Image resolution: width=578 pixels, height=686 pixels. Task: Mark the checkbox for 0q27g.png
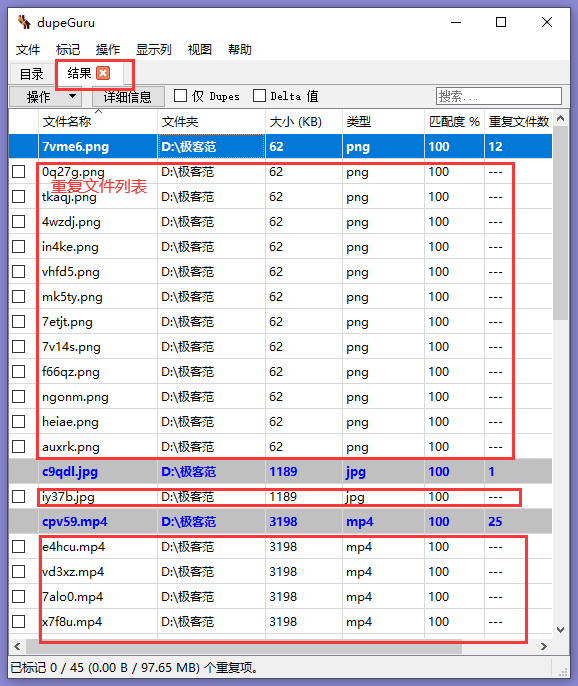[x=18, y=172]
